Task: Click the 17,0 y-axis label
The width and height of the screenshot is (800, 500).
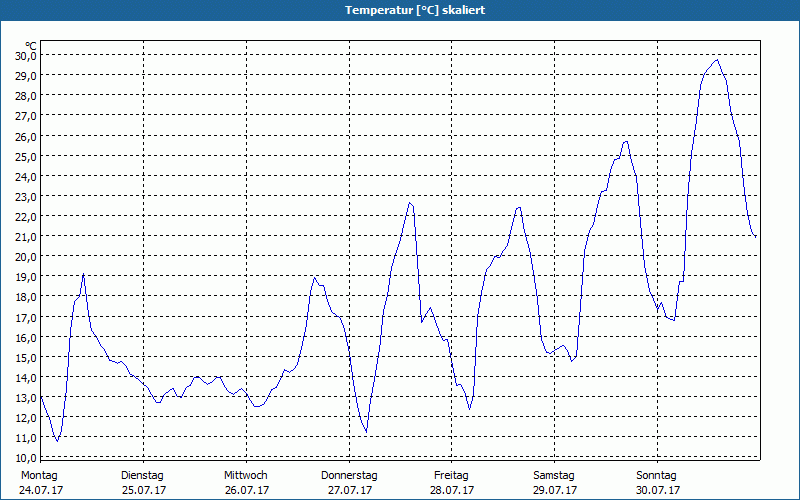Action: (x=26, y=318)
